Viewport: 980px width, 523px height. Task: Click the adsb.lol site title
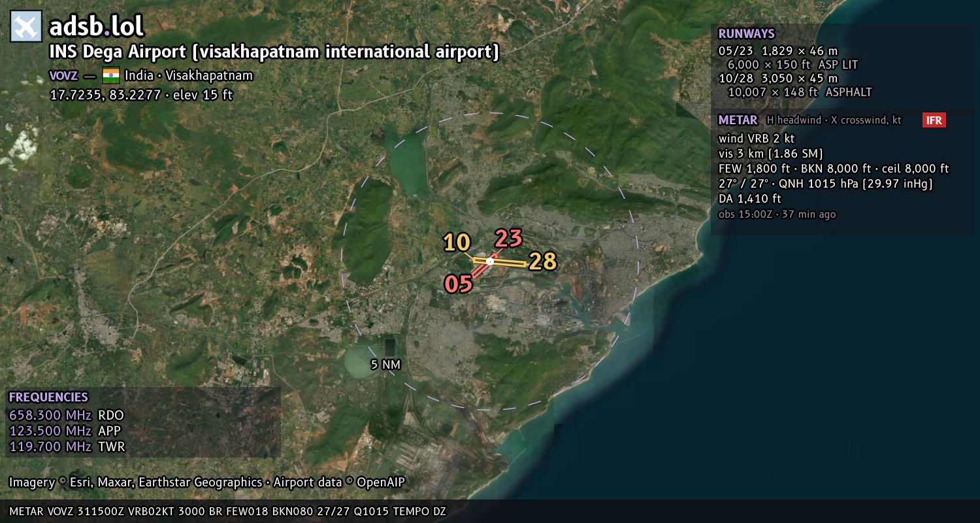point(97,27)
